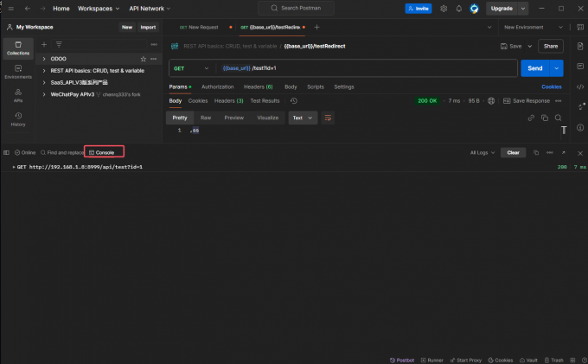Open the Upgrade dropdown arrow

[523, 9]
